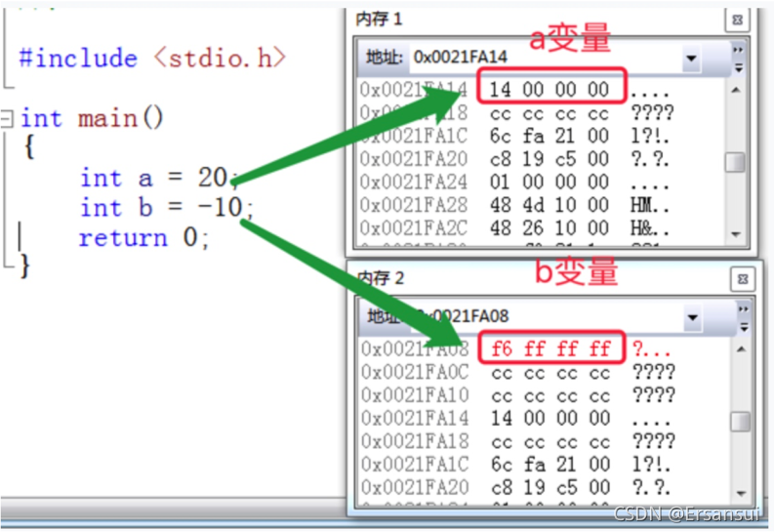Click ASCII text 'HM..' in 内存 1
The width and height of the screenshot is (774, 532).
pyautogui.click(x=650, y=205)
